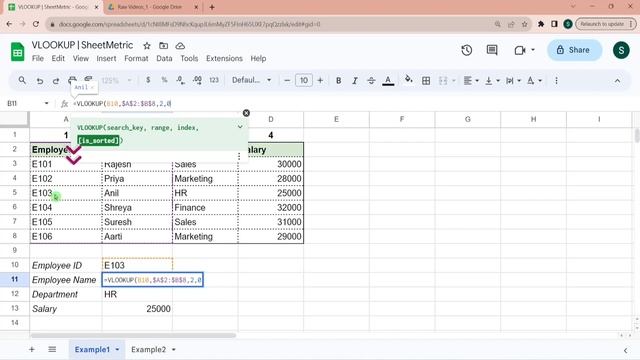This screenshot has height=360, width=640.
Task: Open the View menu
Action: click(x=80, y=58)
